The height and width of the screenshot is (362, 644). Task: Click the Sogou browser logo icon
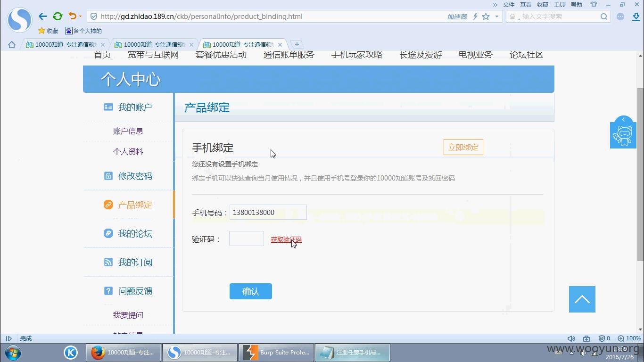coord(19,19)
